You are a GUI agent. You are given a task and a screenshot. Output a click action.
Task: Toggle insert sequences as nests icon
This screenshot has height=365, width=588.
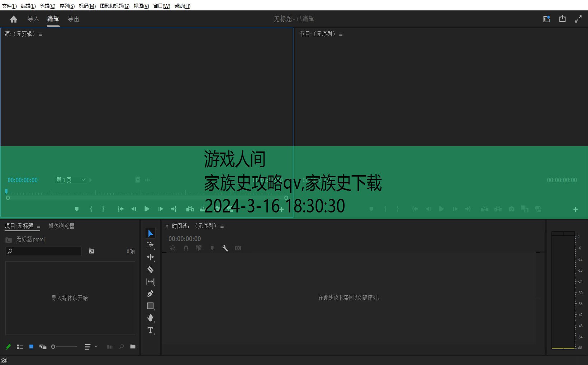(173, 248)
